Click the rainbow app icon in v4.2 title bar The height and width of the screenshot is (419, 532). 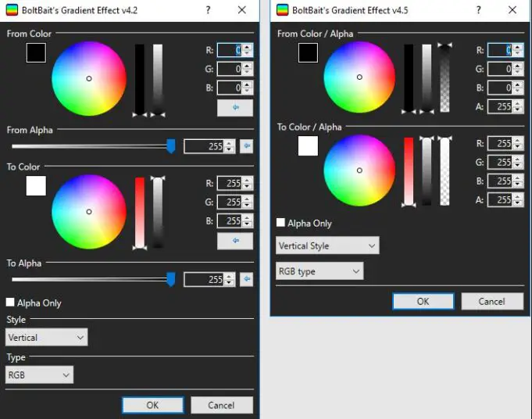pyautogui.click(x=11, y=10)
